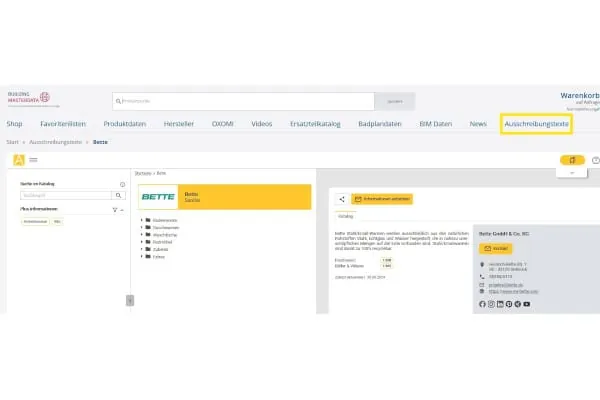Viewport: 600px width, 400px height.
Task: Go to the Produktdaten menu
Action: [x=125, y=124]
